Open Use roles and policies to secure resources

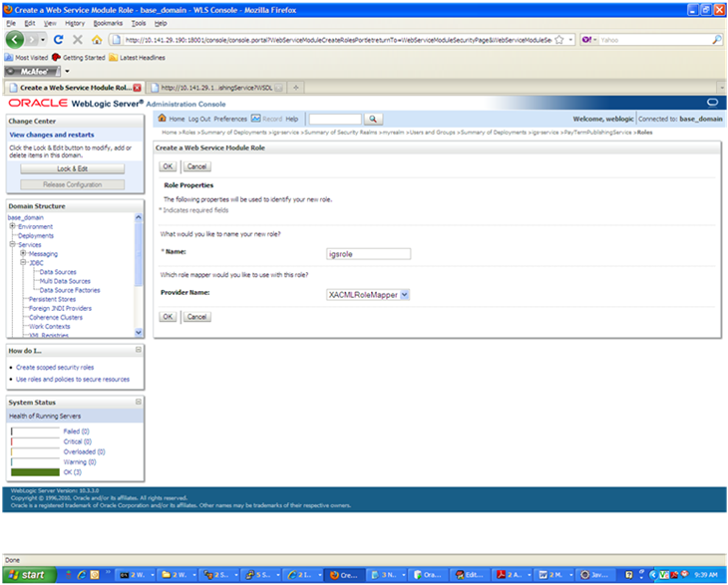click(x=73, y=380)
